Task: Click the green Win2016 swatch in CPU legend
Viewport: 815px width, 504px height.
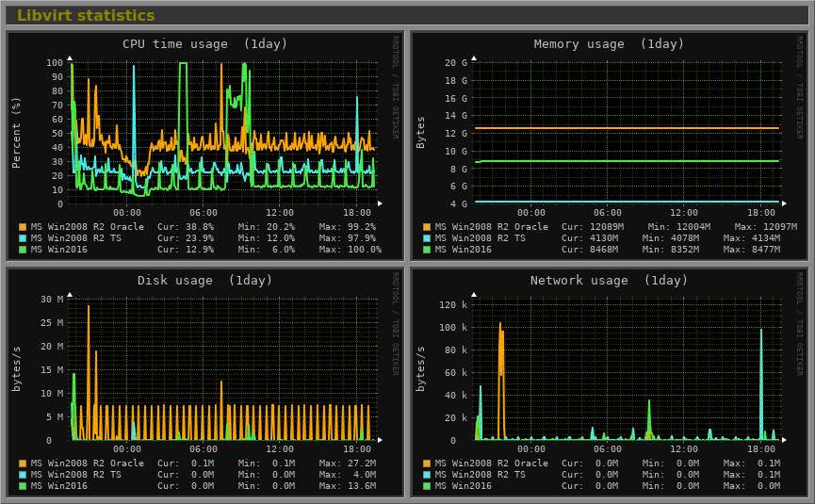Action: pyautogui.click(x=23, y=250)
